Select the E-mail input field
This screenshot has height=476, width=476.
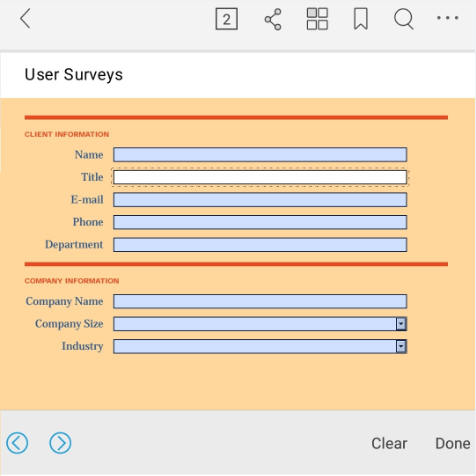(x=260, y=200)
